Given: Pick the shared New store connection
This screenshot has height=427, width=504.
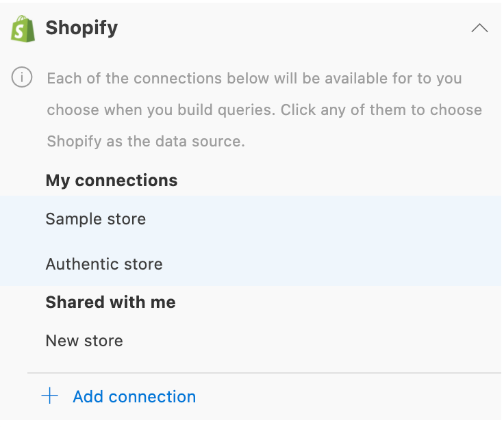Looking at the screenshot, I should tap(84, 341).
